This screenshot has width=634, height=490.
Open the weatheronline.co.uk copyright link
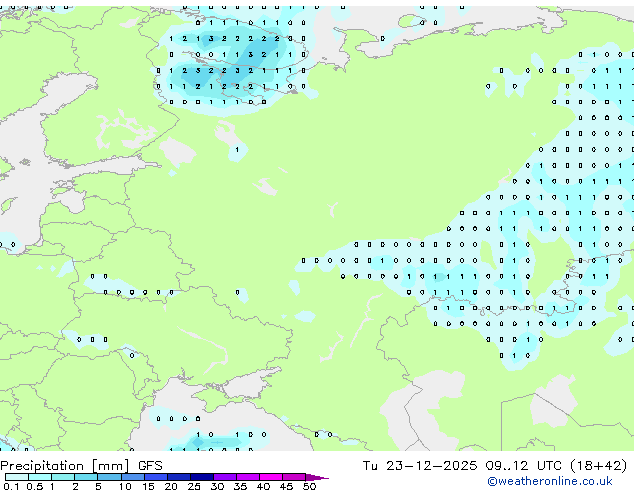(550, 481)
